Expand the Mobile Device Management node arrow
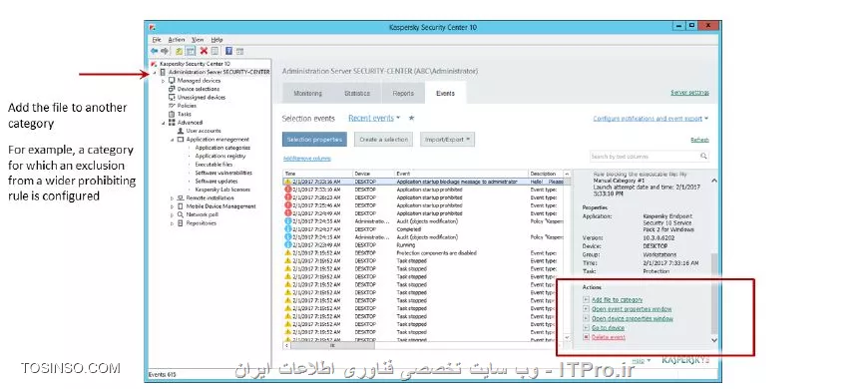This screenshot has height=389, width=868. click(x=173, y=206)
